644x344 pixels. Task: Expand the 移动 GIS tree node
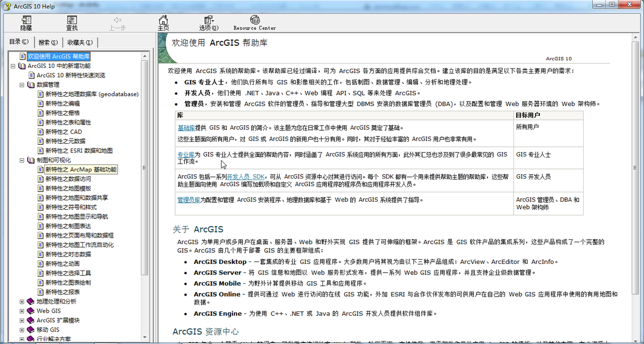pyautogui.click(x=22, y=330)
